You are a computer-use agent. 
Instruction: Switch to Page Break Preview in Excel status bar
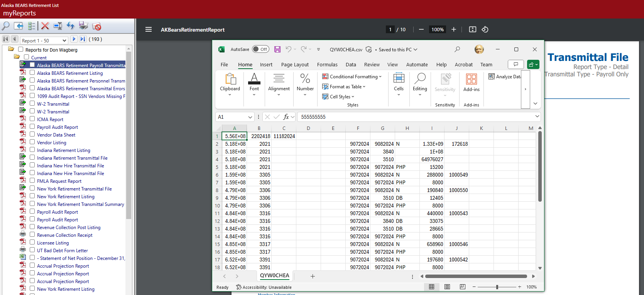(x=462, y=287)
